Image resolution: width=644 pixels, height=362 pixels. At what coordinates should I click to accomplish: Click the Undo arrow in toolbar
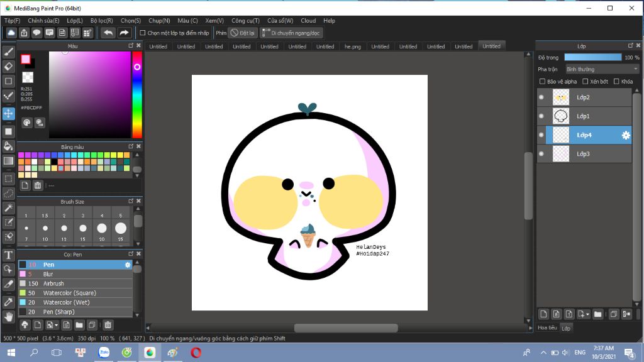(108, 33)
